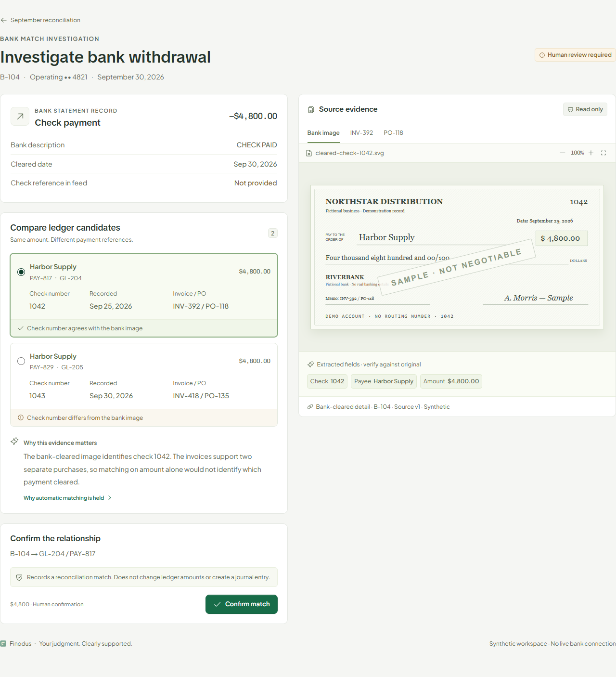Click sparkle icon beside Why this evidence matters
The width and height of the screenshot is (616, 677).
point(14,442)
